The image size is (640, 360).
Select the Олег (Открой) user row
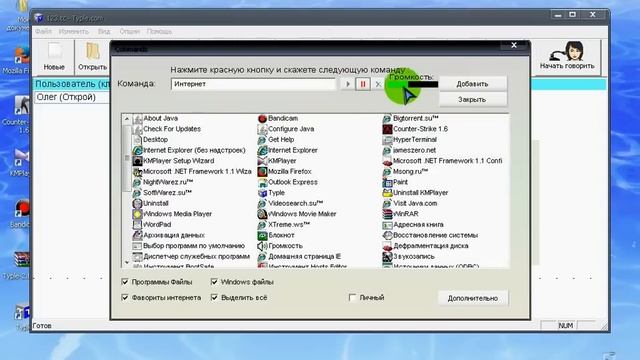(72, 97)
